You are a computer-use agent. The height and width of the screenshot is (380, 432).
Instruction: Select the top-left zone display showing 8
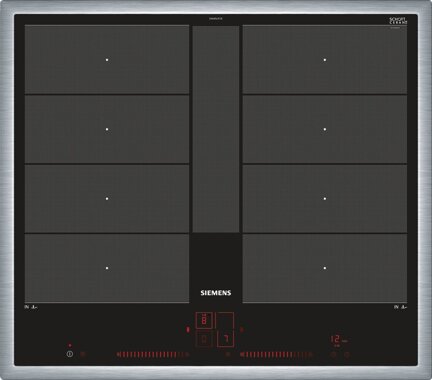(204, 320)
